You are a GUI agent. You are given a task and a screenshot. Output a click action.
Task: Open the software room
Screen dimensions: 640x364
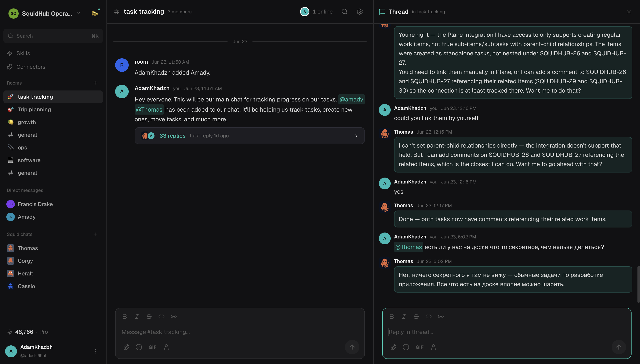[53, 160]
